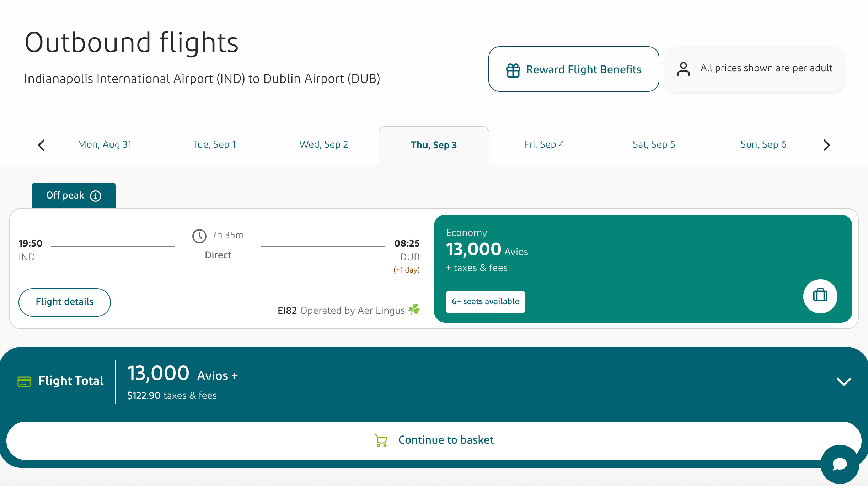
Task: Open the Off peak info icon
Action: tap(96, 195)
